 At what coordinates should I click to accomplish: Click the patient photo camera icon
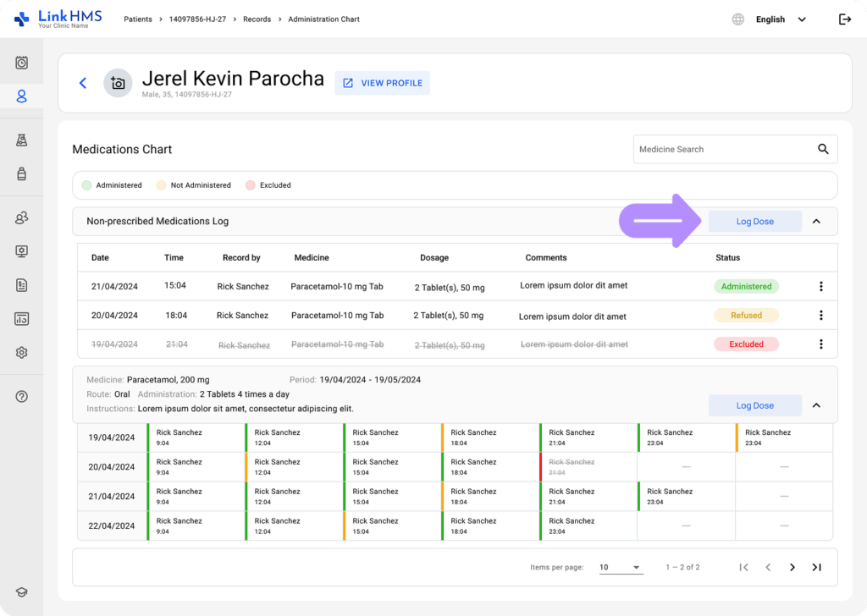coord(118,83)
